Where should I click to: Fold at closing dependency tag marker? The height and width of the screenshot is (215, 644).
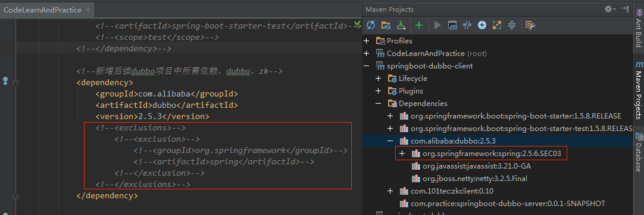coord(16,196)
